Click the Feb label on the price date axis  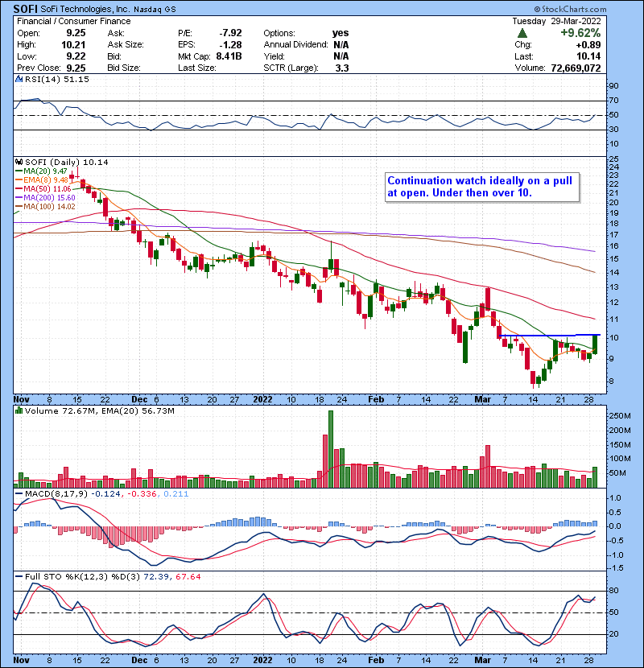[376, 400]
